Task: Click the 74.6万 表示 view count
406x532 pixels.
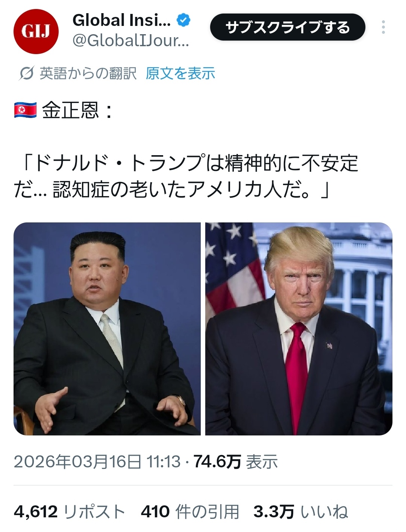Action: 236,462
